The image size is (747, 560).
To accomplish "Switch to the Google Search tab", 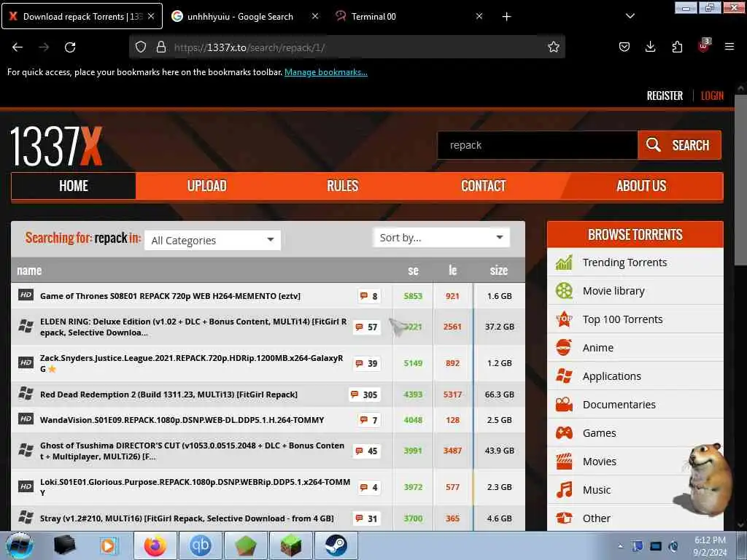I will click(240, 17).
